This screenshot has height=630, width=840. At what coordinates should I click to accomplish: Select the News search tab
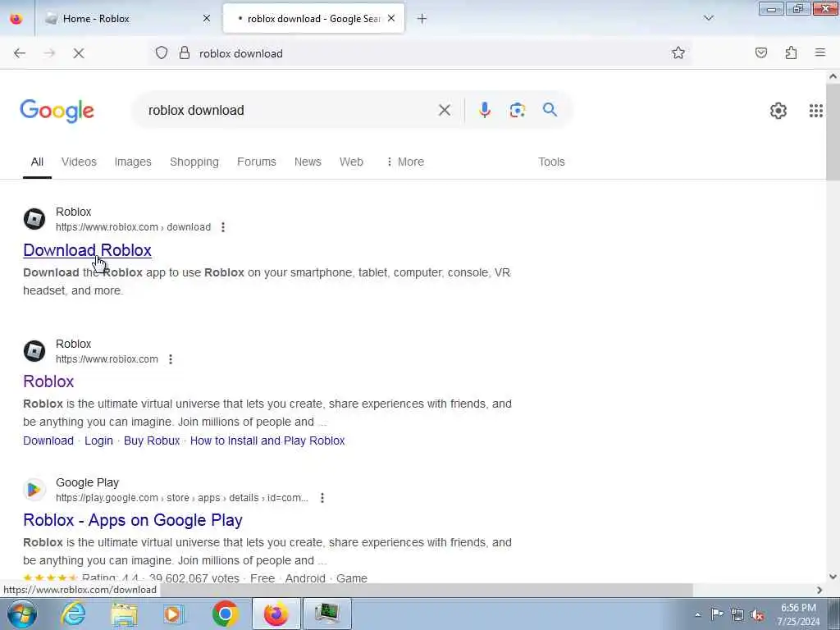308,162
